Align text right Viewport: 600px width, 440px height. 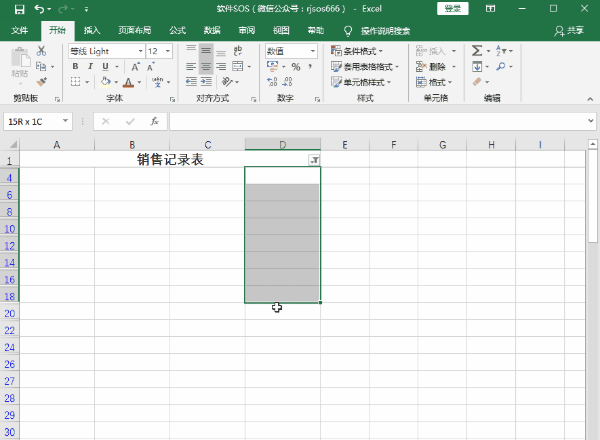pyautogui.click(x=221, y=67)
